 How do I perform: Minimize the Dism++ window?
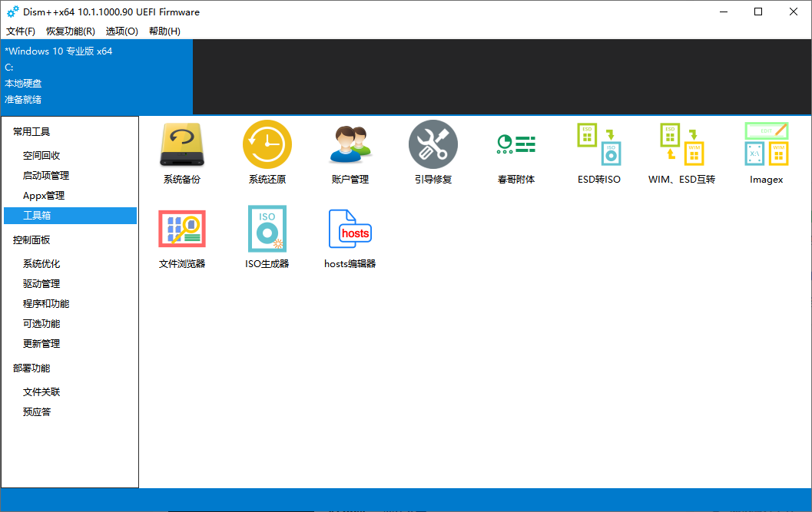[724, 12]
